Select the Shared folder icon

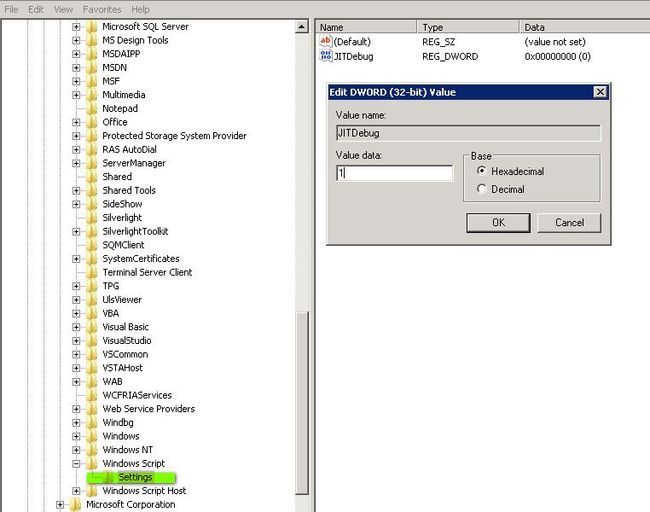pyautogui.click(x=92, y=177)
